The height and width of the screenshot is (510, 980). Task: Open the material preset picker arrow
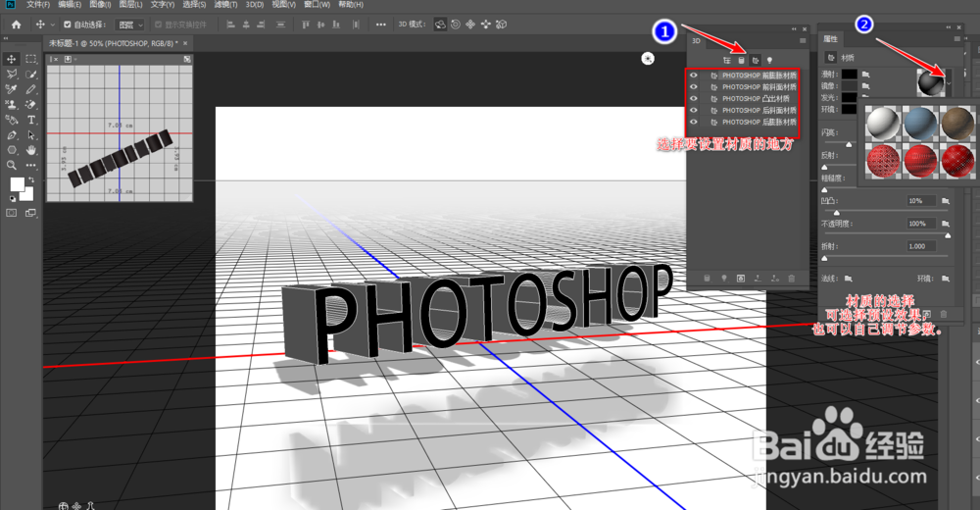coord(949,82)
